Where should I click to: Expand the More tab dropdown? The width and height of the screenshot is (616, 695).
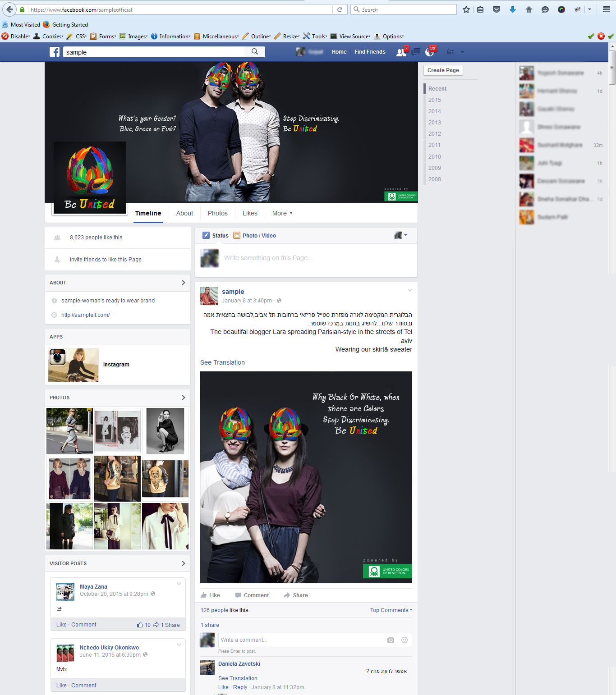click(x=282, y=213)
